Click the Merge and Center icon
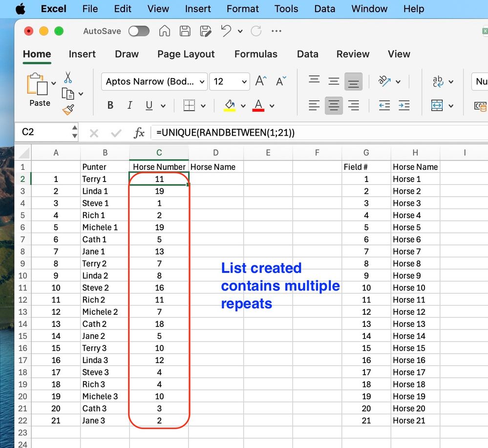Screen dimensions: 488x448 437,105
